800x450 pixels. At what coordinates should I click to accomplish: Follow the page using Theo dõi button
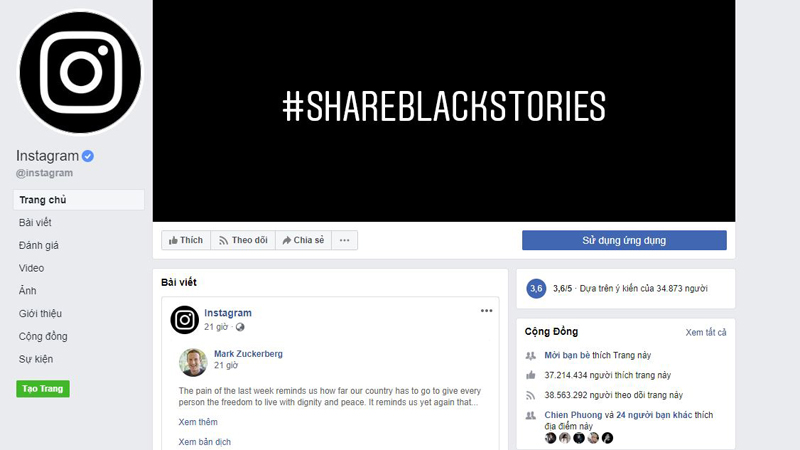coord(243,240)
